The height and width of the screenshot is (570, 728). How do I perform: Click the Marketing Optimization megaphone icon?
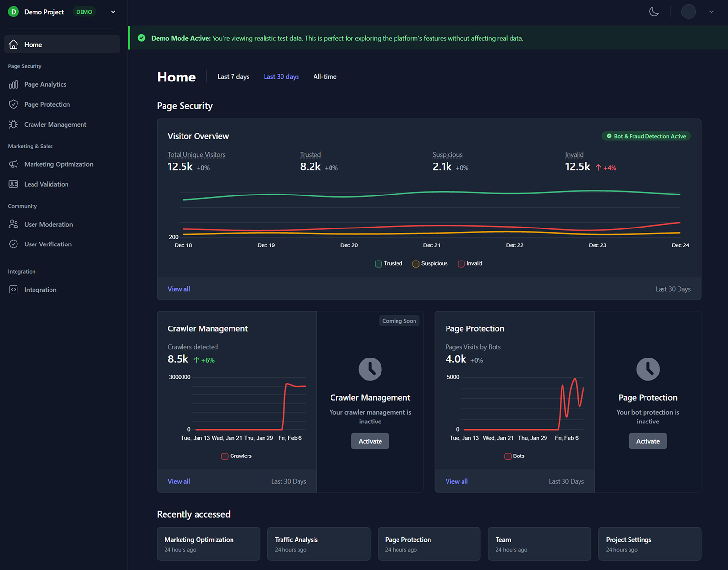[x=14, y=164]
